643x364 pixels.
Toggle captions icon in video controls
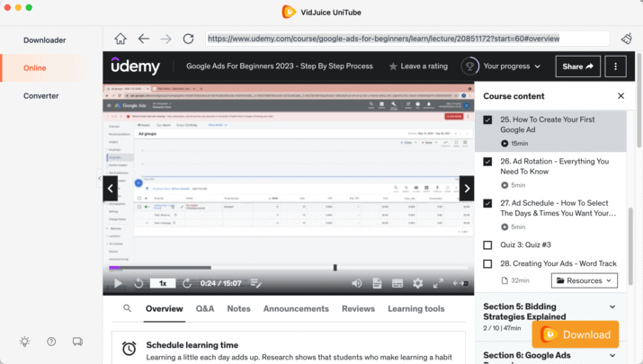(x=397, y=283)
